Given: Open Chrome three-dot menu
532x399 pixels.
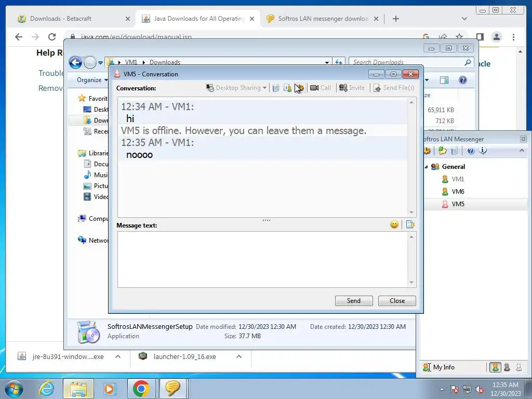Looking at the screenshot, I should (513, 37).
